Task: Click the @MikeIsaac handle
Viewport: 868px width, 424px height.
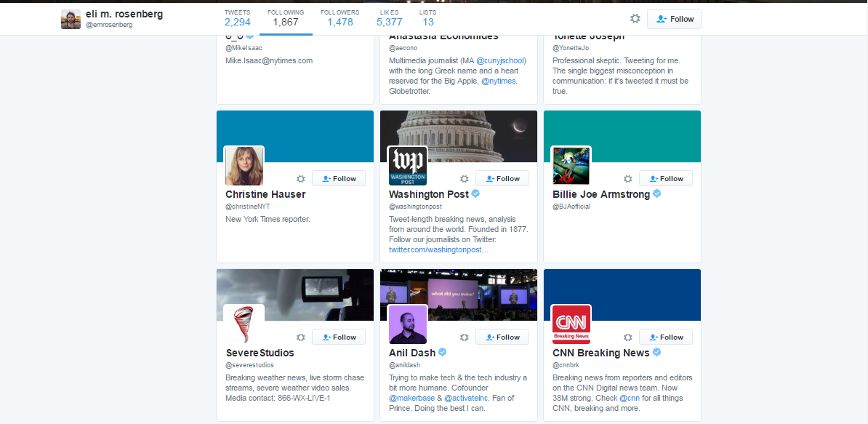Action: click(244, 48)
